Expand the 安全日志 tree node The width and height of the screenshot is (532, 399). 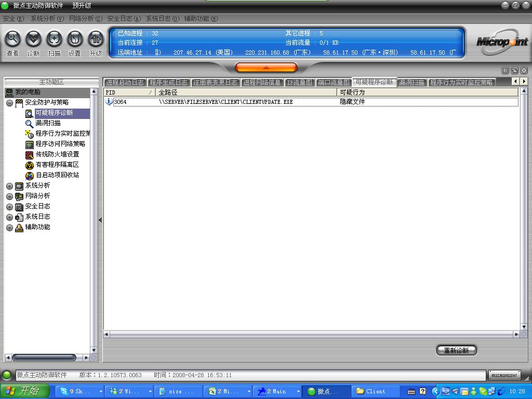coord(9,207)
